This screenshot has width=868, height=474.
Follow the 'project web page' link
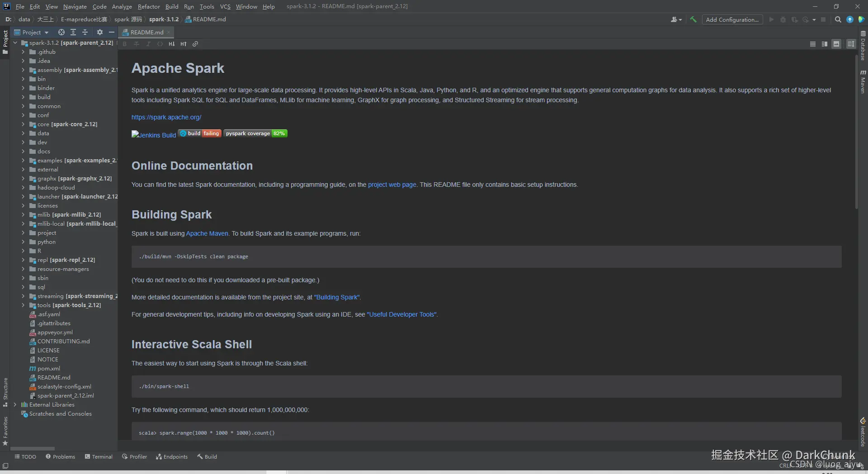coord(392,185)
